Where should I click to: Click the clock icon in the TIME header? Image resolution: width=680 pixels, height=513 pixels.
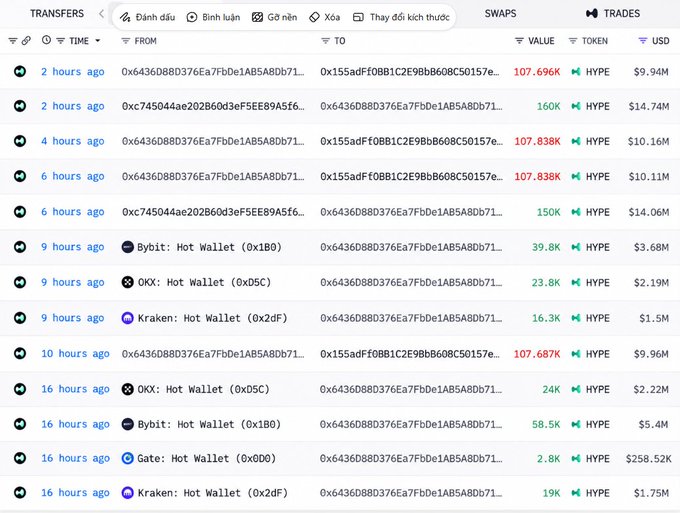point(46,40)
